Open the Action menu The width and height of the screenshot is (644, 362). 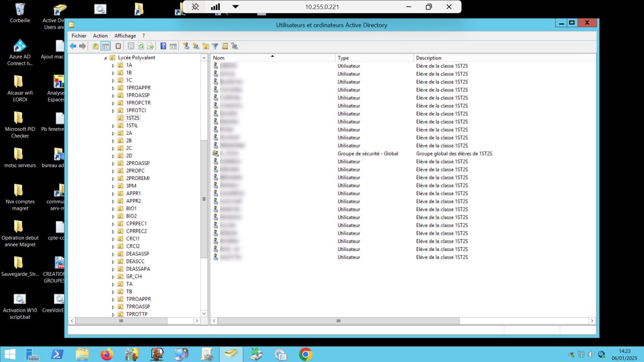[x=100, y=36]
